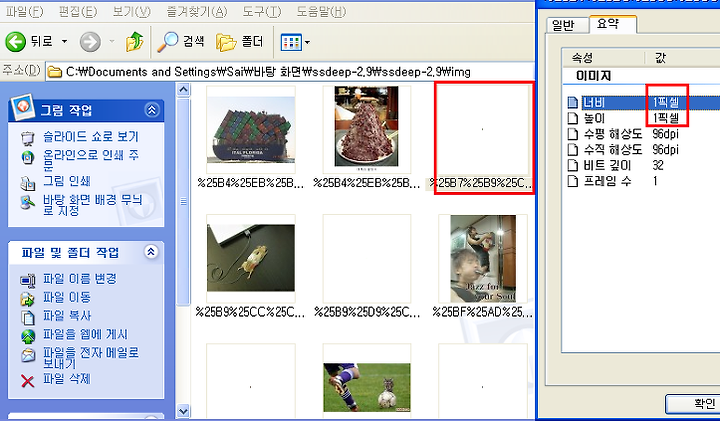
Task: Click the email envelope icon
Action: click(28, 355)
